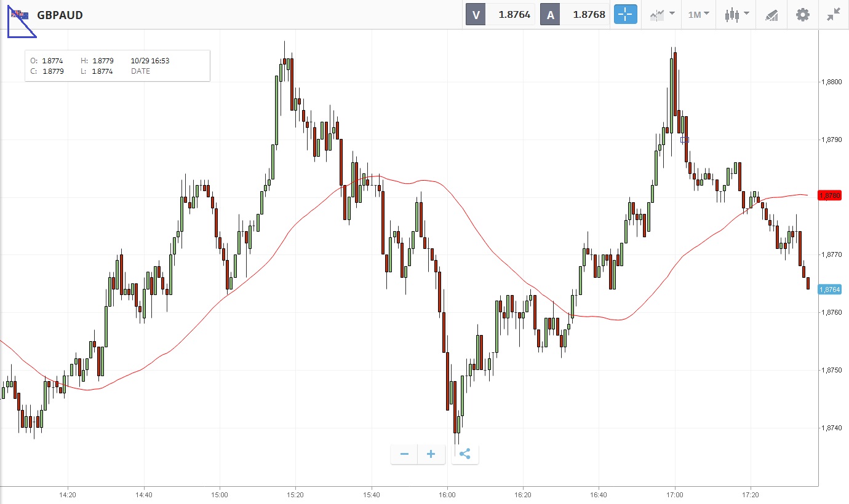849x504 pixels.
Task: Click the GBPAUD instrument name
Action: 60,15
